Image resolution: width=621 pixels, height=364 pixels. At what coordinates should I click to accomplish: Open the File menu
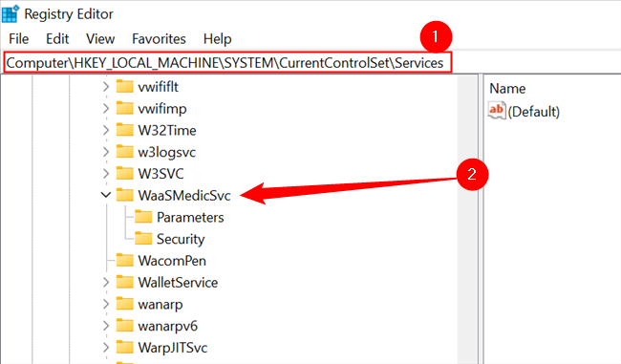(x=18, y=39)
